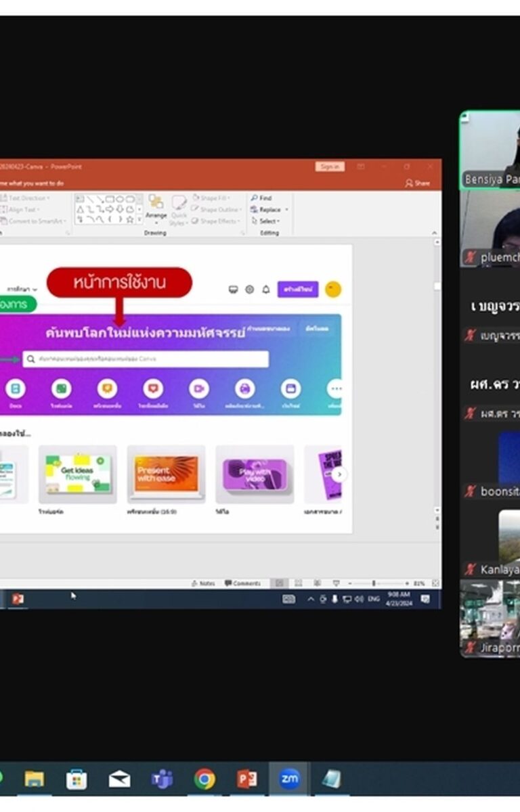Click the Share button in PowerPoint
Viewport: 520px width, 812px height.
[418, 183]
